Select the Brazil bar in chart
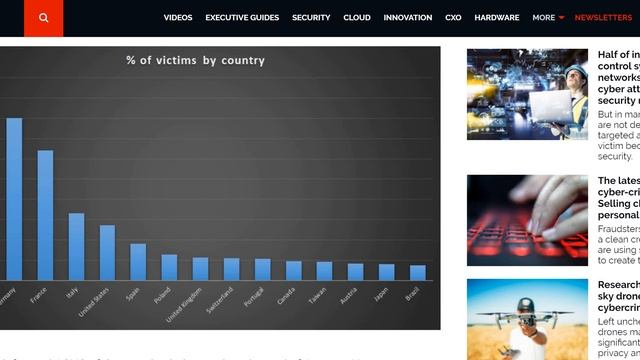The width and height of the screenshot is (640, 360). [x=418, y=273]
